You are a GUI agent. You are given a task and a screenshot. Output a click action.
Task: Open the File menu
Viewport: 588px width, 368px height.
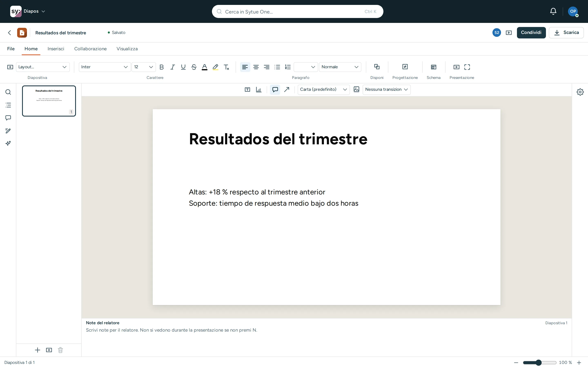pyautogui.click(x=11, y=49)
